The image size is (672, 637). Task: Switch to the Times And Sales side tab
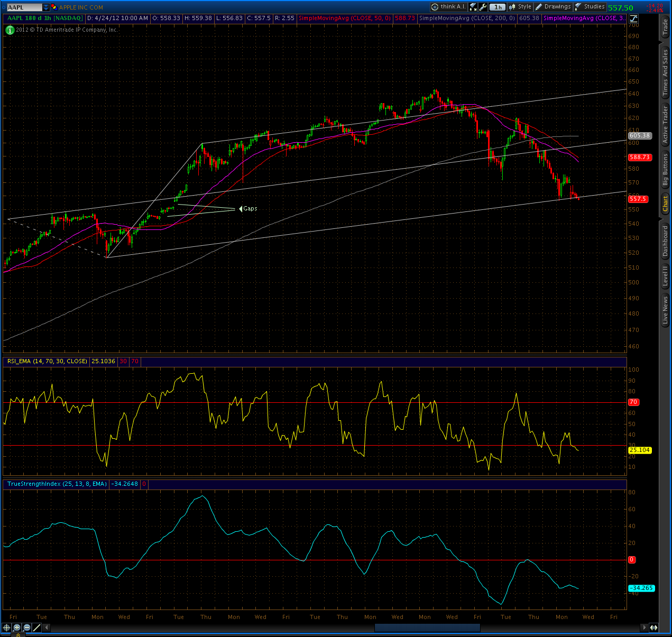point(665,72)
